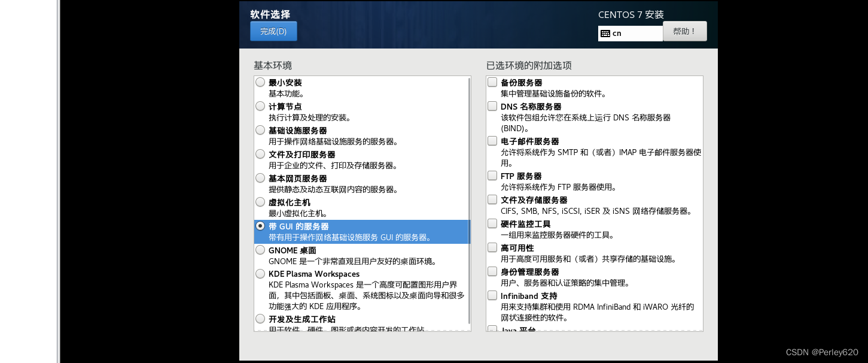The width and height of the screenshot is (868, 363).
Task: Click the cn keyboard layout field
Action: pos(631,34)
